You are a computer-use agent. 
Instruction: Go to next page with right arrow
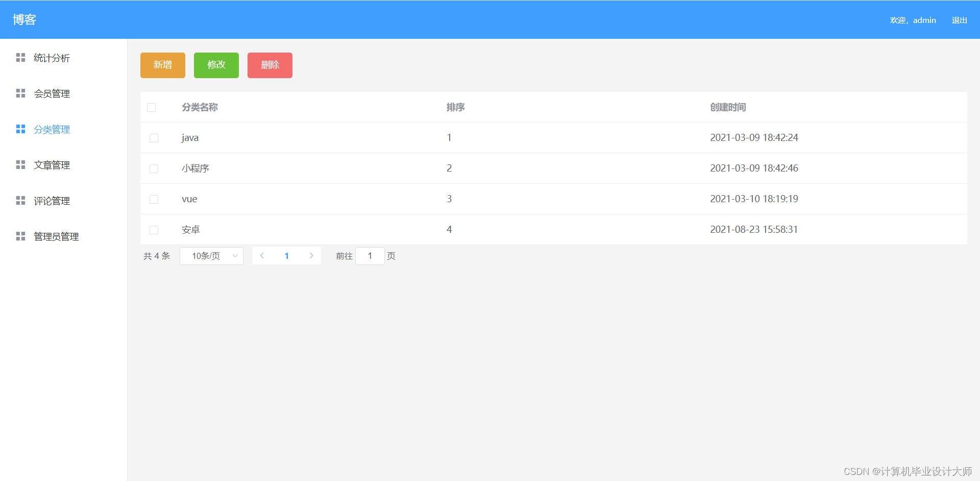[311, 256]
